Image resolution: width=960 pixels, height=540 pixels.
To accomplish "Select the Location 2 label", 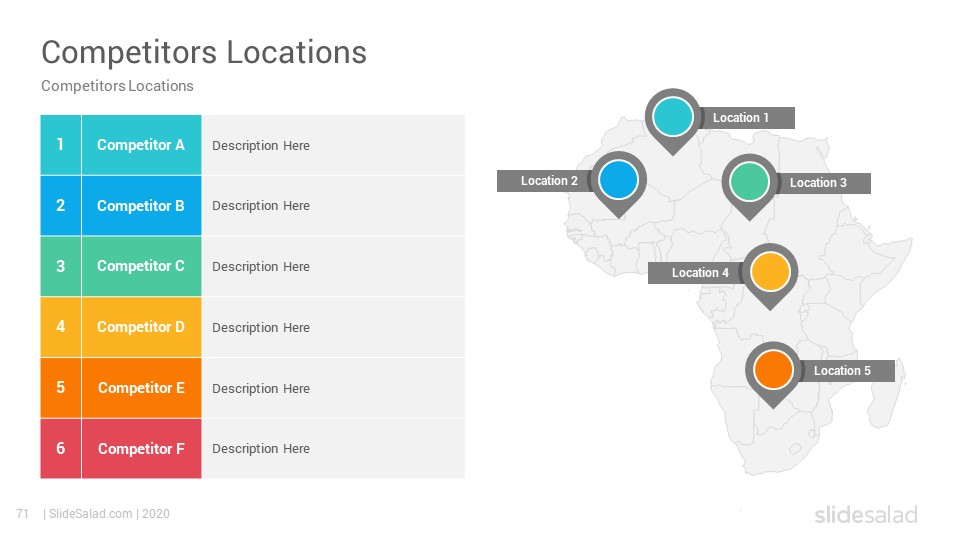I will [544, 181].
